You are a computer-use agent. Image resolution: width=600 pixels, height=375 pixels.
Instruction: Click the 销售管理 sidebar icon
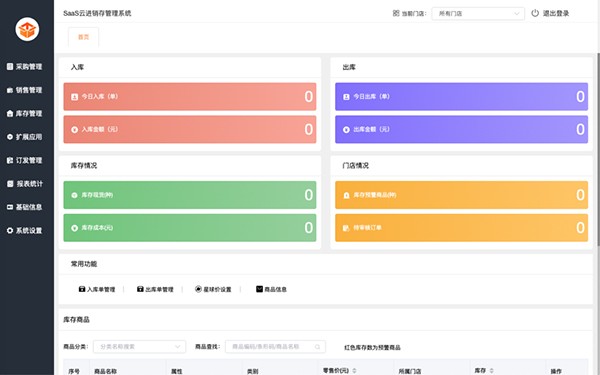pos(10,90)
